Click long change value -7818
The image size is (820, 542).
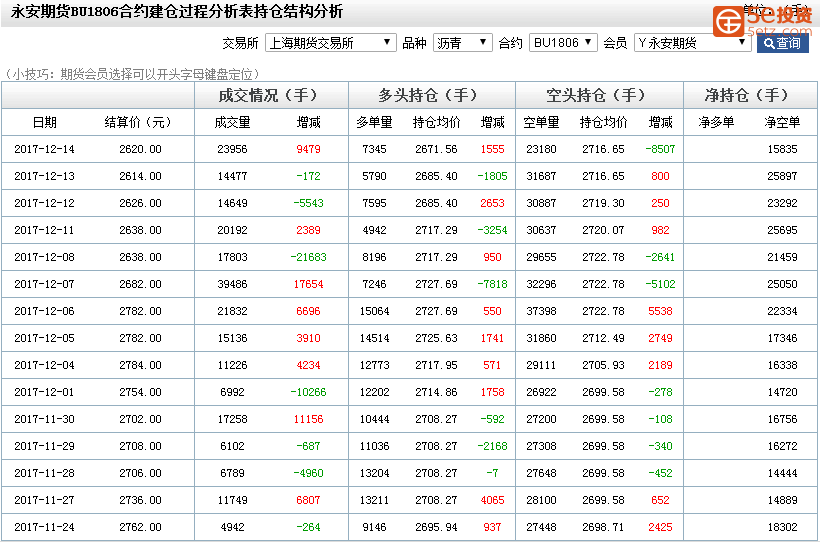pyautogui.click(x=492, y=284)
